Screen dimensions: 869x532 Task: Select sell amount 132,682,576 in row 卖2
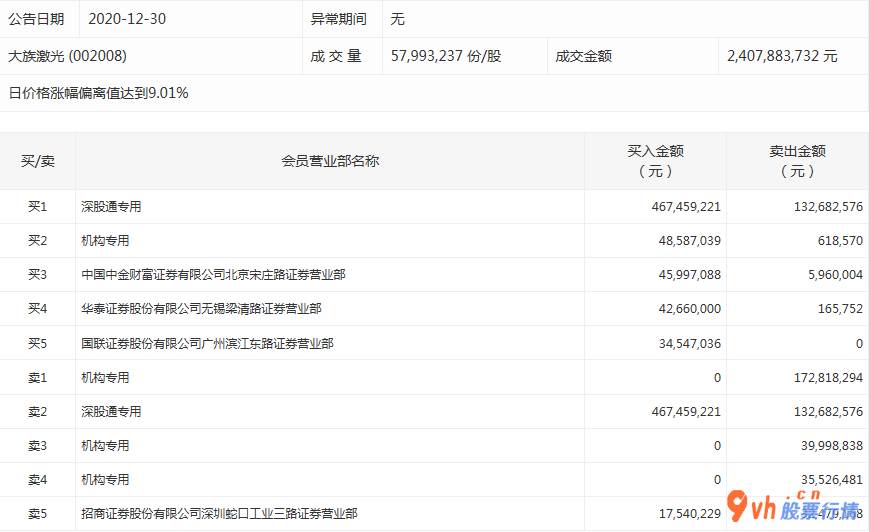828,412
